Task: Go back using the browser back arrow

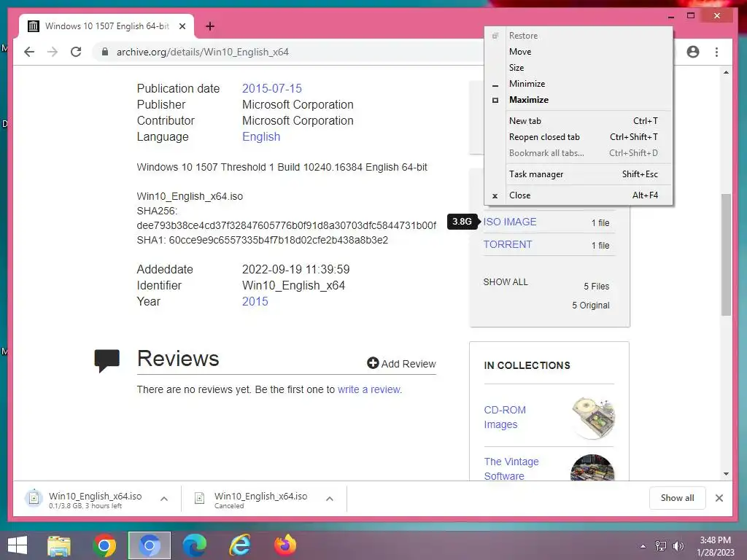Action: pos(29,52)
